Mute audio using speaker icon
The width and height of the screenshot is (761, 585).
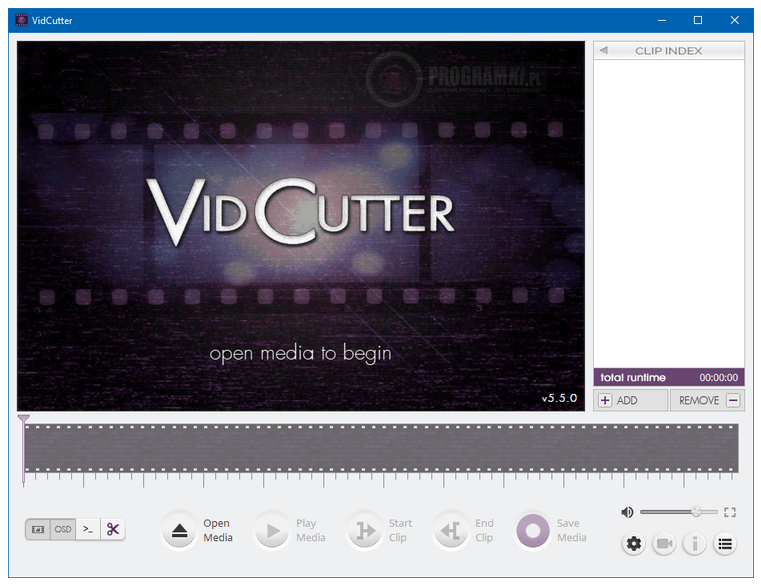pos(627,512)
